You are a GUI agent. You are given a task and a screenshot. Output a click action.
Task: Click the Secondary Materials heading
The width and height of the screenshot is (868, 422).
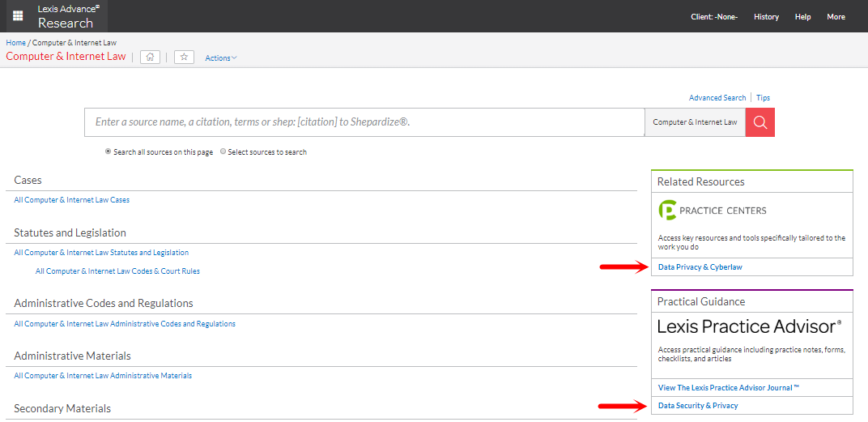click(x=62, y=409)
